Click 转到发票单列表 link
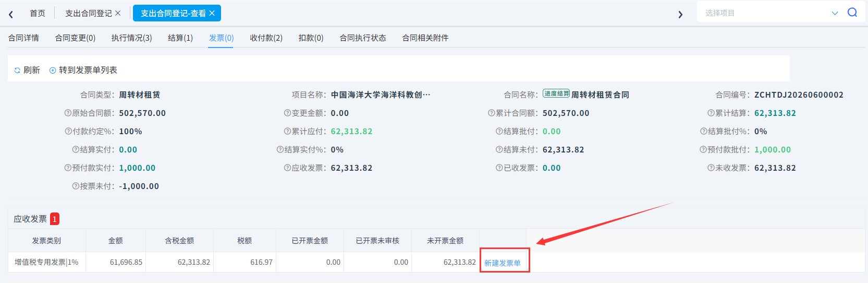The width and height of the screenshot is (868, 283). tap(83, 70)
